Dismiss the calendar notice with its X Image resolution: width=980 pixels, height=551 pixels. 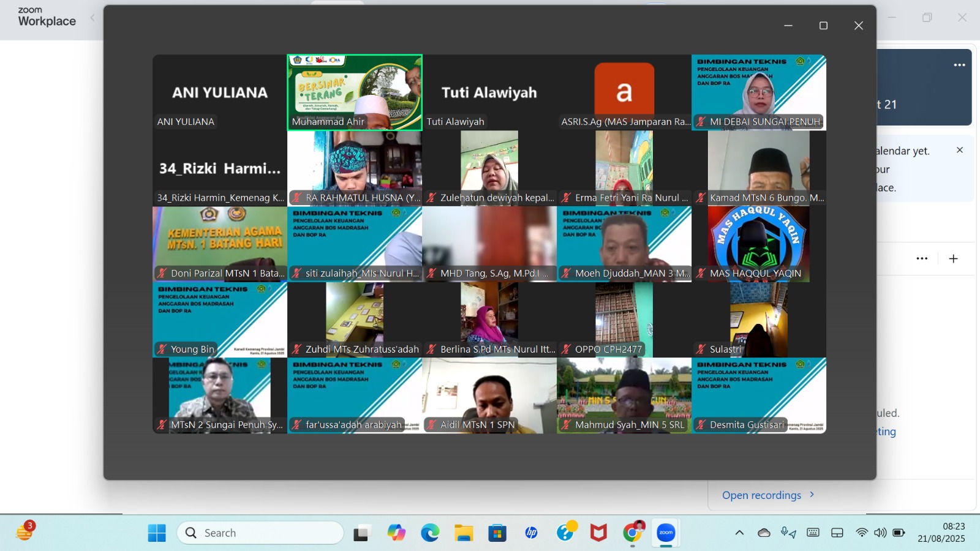pyautogui.click(x=960, y=150)
